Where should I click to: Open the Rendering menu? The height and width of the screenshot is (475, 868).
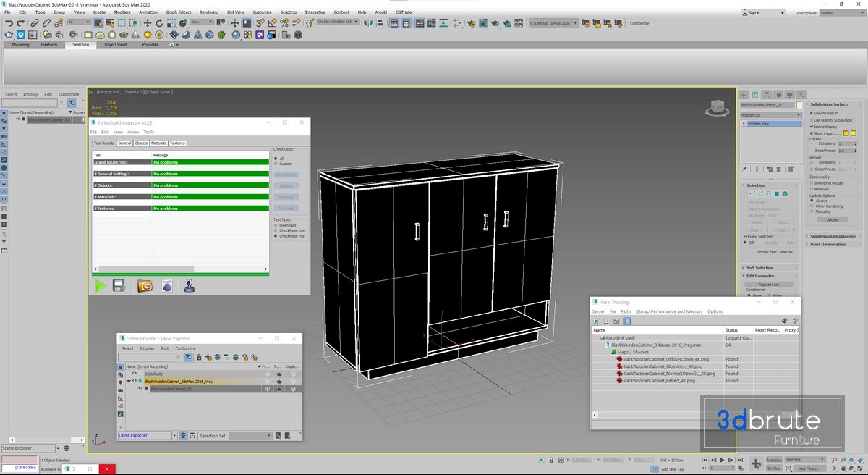[208, 12]
